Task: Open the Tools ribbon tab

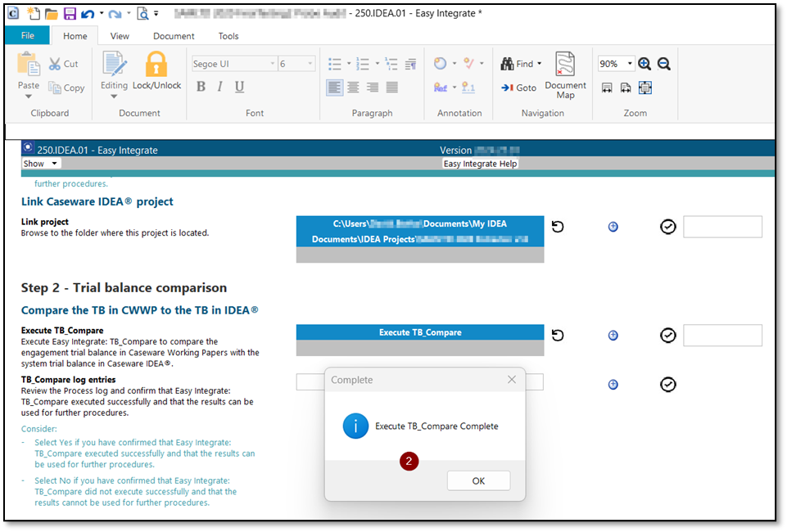Action: (228, 35)
